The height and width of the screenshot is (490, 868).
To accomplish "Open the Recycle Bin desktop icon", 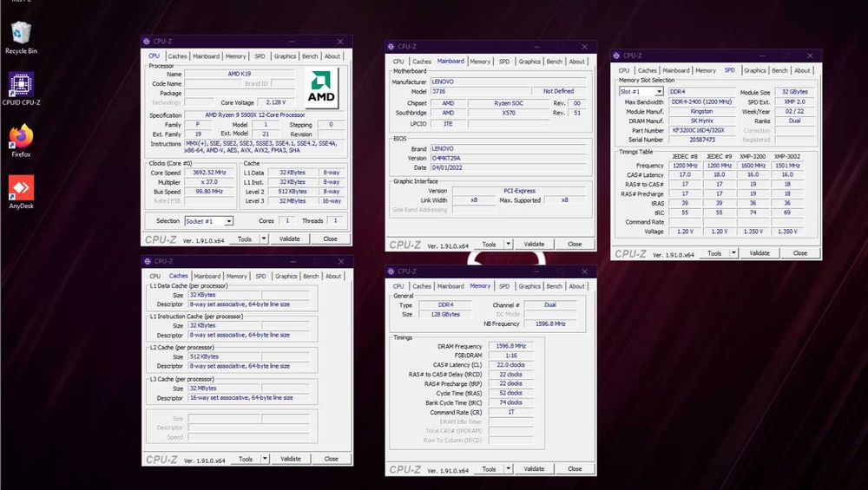I will (21, 37).
